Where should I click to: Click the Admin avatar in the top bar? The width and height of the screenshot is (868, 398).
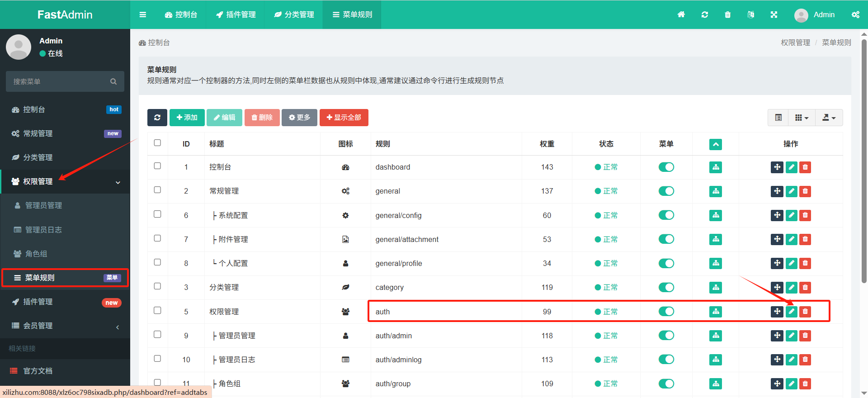[x=801, y=15]
